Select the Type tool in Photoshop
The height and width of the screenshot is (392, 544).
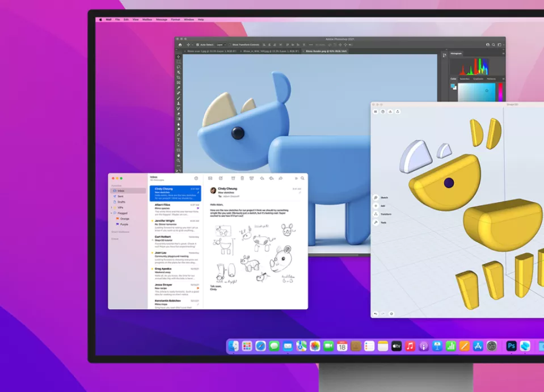179,140
